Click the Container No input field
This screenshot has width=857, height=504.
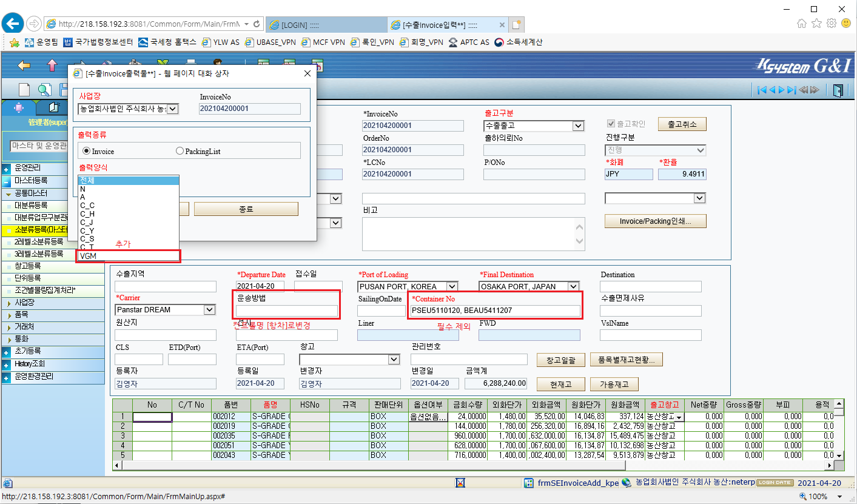(x=495, y=311)
